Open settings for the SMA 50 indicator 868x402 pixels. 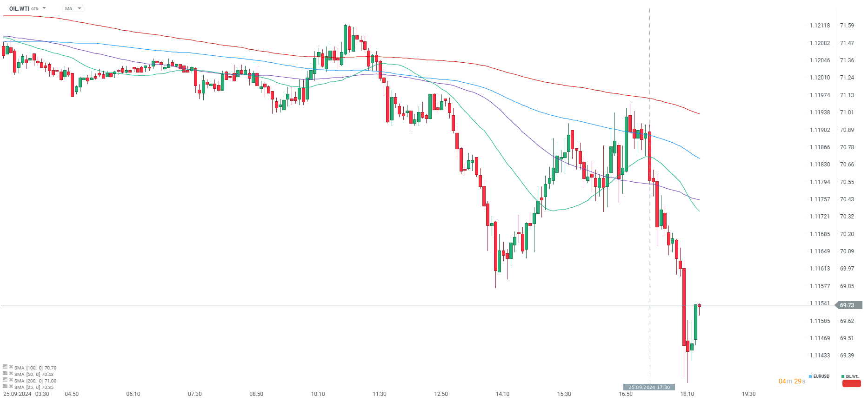[x=5, y=374]
